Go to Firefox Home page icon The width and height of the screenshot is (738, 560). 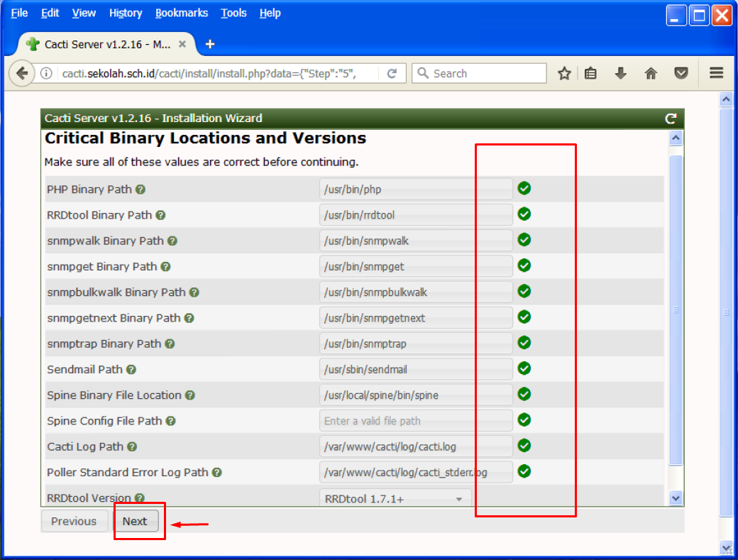[x=651, y=73]
